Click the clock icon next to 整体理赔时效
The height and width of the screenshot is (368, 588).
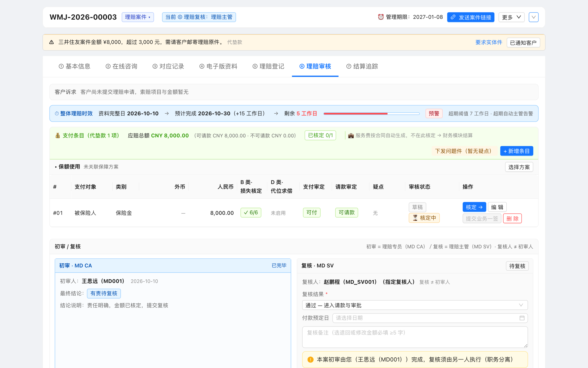point(57,114)
